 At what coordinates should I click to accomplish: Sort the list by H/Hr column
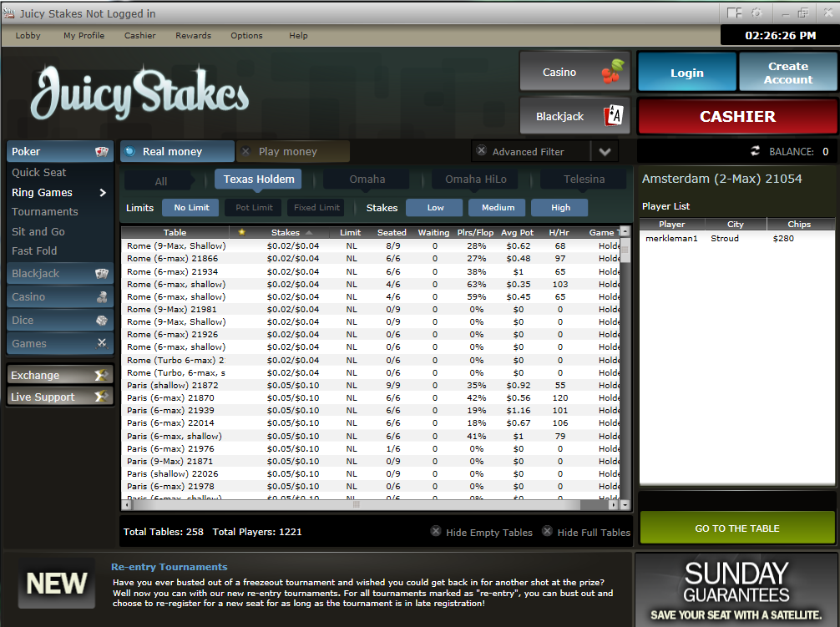[559, 232]
